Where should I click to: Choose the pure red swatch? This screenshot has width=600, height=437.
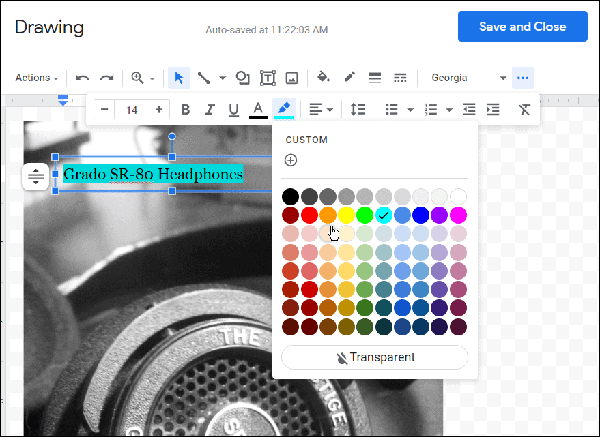(x=309, y=215)
